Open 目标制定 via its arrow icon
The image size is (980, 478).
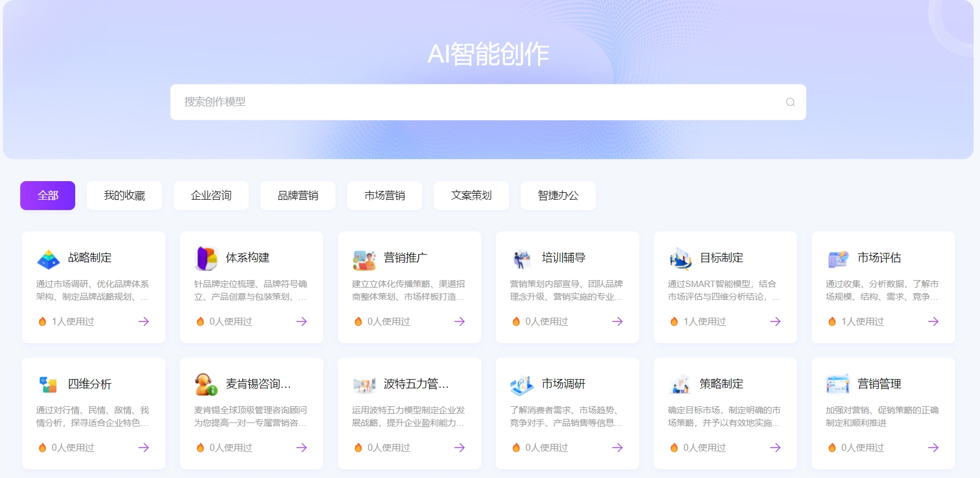coord(775,321)
